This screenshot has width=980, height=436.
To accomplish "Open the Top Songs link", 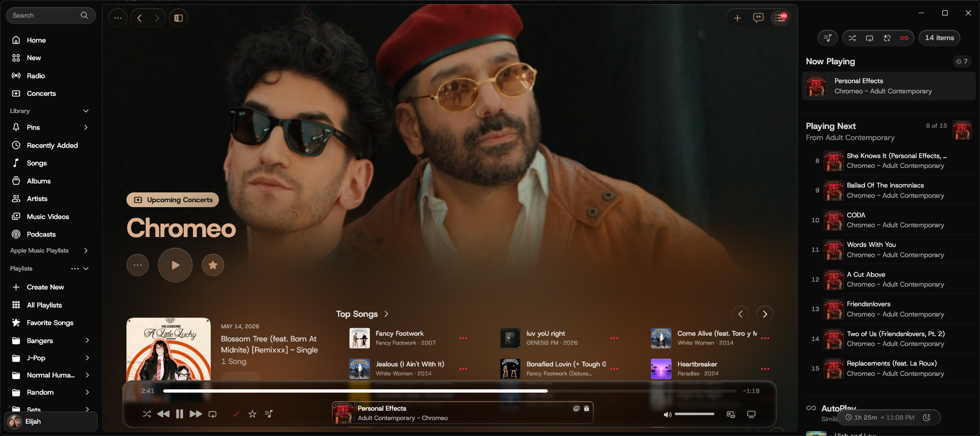I will click(362, 314).
